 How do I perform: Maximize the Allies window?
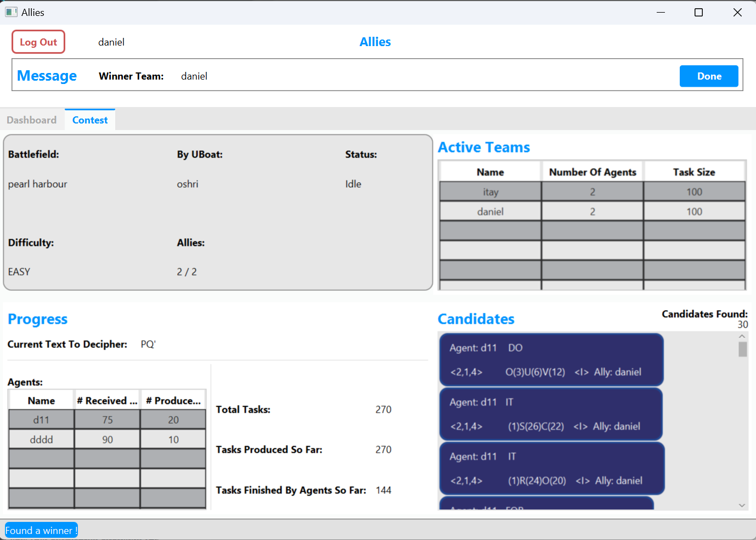698,12
